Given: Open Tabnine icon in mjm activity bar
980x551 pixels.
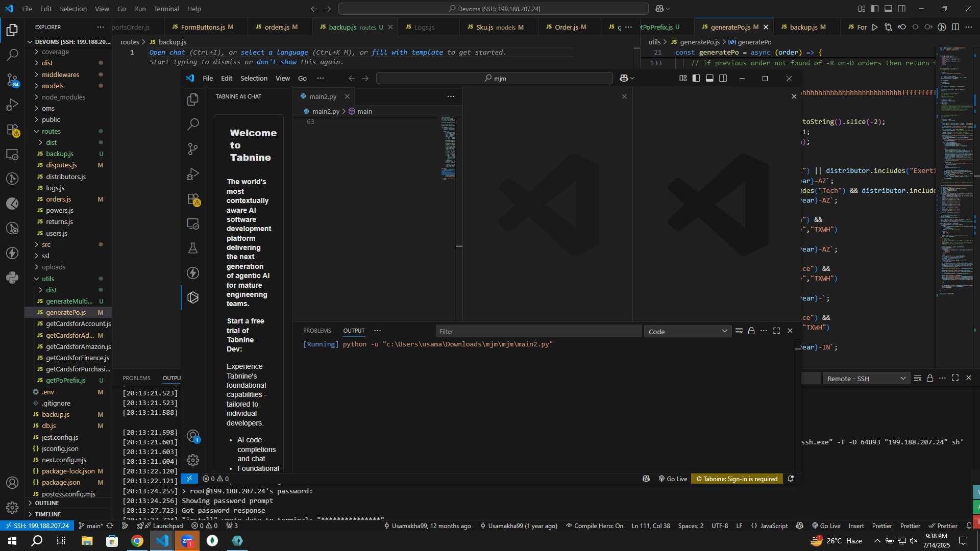Looking at the screenshot, I should tap(193, 297).
